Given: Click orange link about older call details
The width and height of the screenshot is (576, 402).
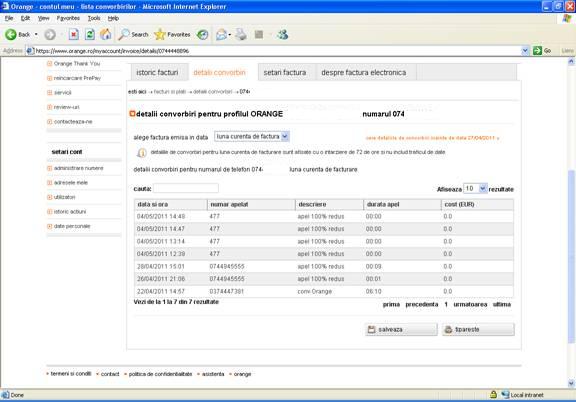Looking at the screenshot, I should pyautogui.click(x=432, y=138).
